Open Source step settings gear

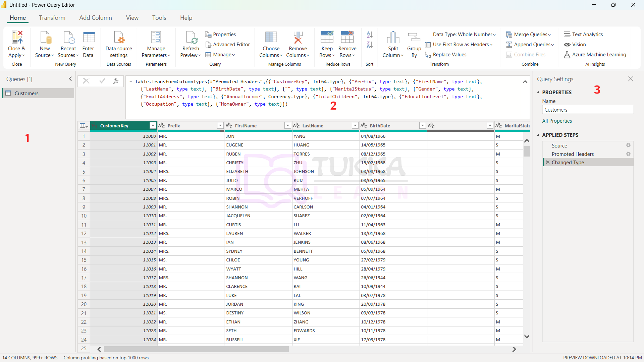click(x=628, y=145)
